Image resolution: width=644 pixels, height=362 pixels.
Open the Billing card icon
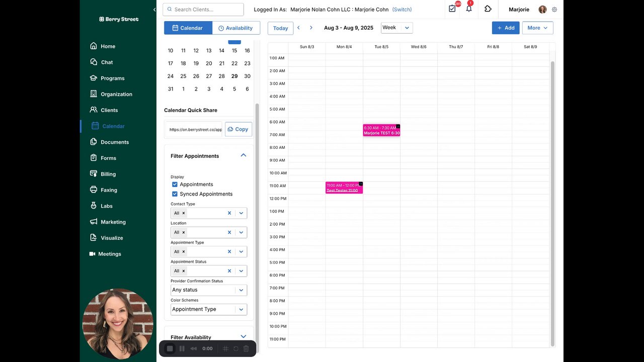click(94, 173)
